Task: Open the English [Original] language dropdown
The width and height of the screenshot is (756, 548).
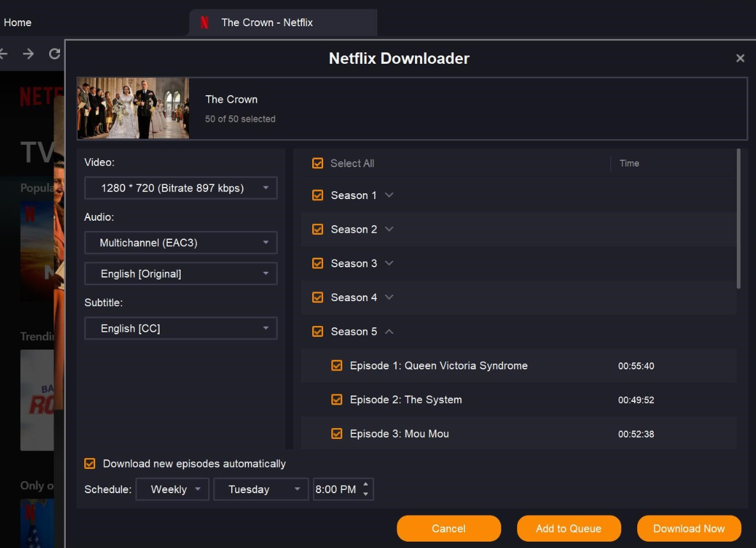Action: (181, 274)
